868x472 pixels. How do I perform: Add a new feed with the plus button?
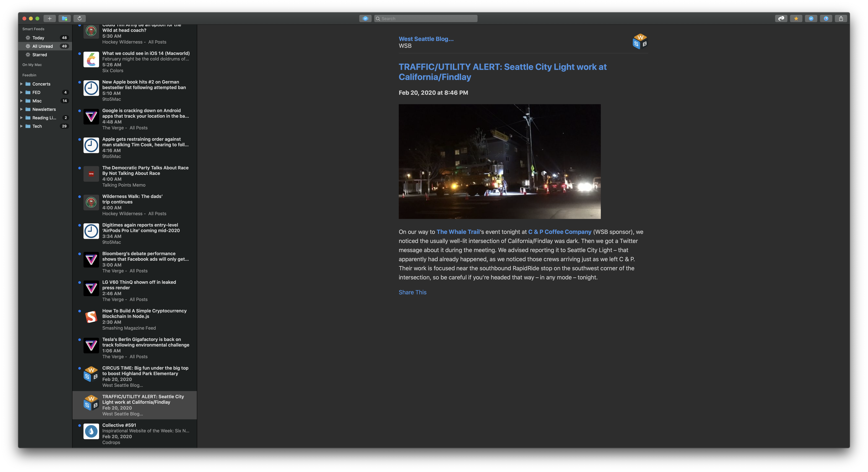tap(50, 19)
